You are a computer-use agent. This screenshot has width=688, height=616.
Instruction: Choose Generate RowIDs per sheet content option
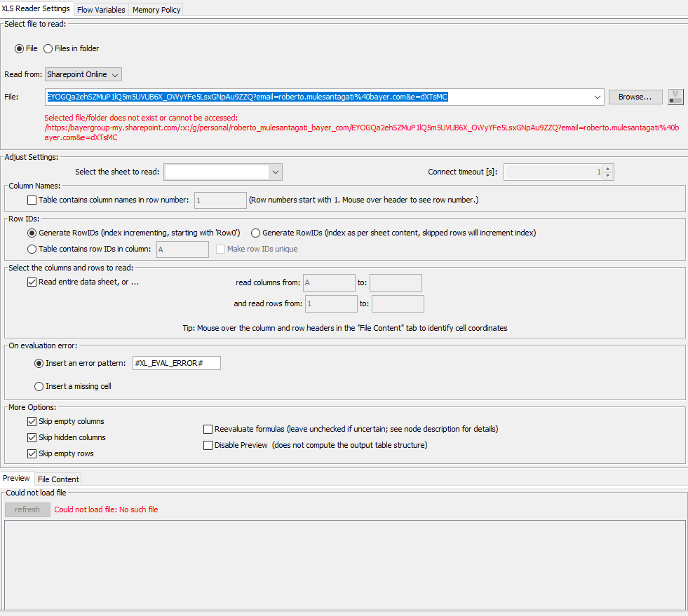coord(255,233)
